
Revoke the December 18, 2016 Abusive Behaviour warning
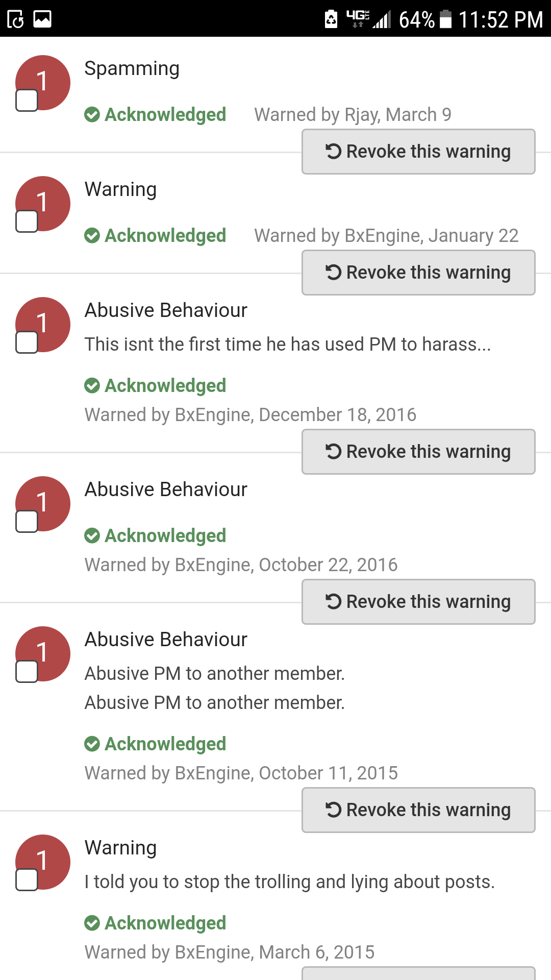point(418,452)
